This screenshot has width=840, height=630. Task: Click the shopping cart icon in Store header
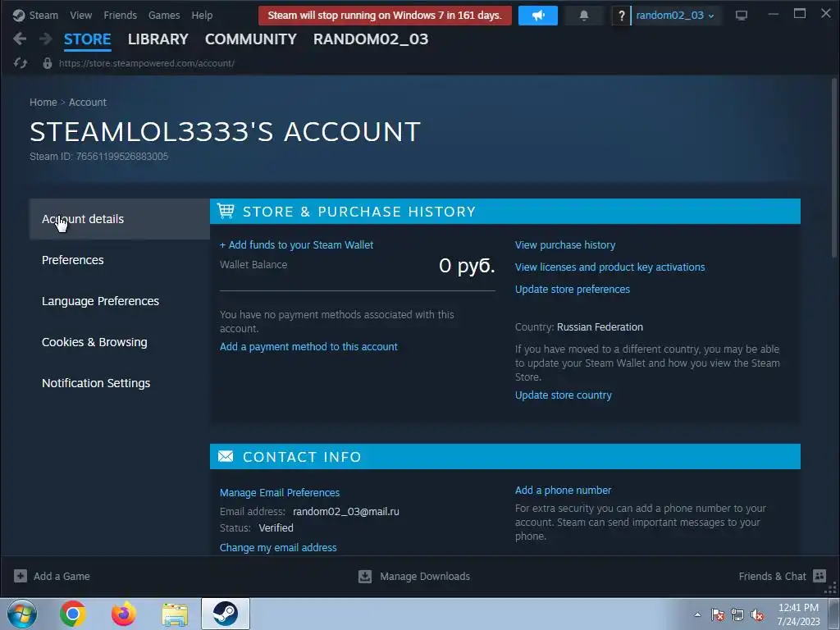point(226,211)
